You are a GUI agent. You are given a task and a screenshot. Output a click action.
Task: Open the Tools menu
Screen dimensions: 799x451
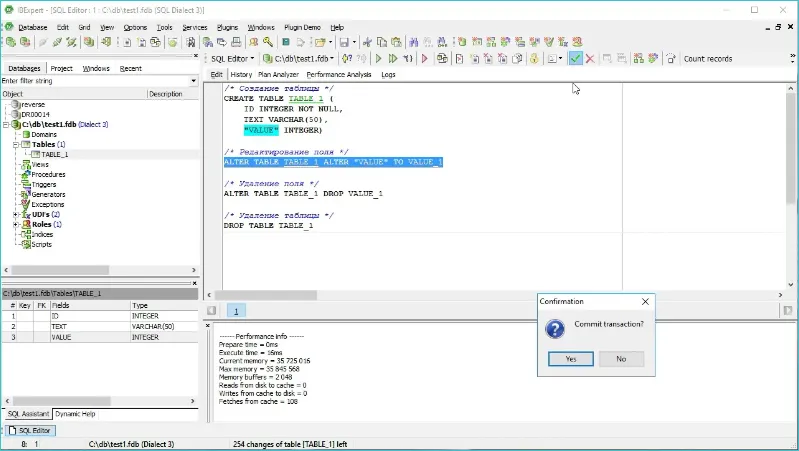tap(164, 28)
